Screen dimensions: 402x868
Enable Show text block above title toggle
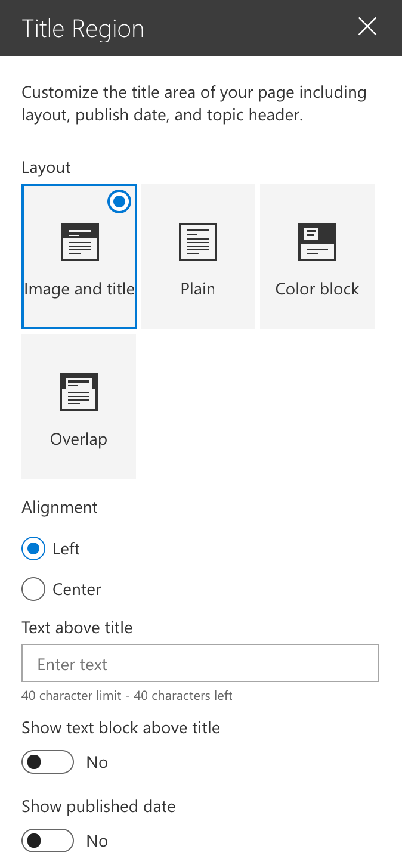coord(48,762)
